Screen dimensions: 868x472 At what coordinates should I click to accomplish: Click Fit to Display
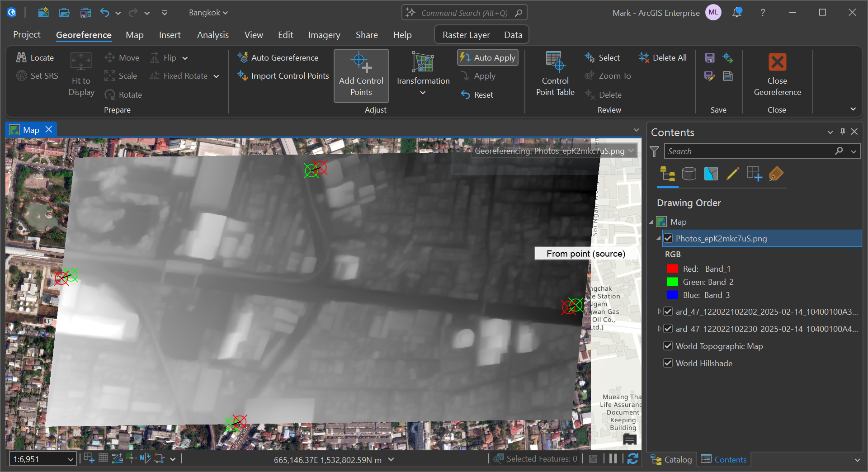[x=81, y=74]
